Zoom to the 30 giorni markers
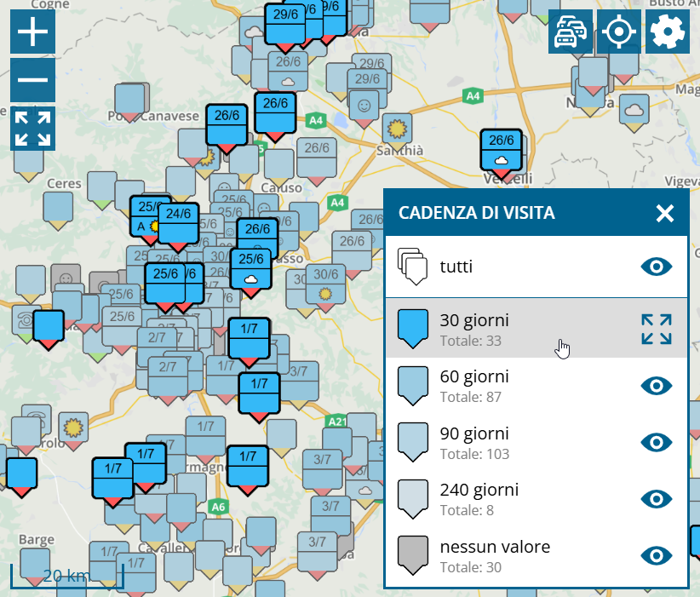This screenshot has height=597, width=700. [657, 329]
